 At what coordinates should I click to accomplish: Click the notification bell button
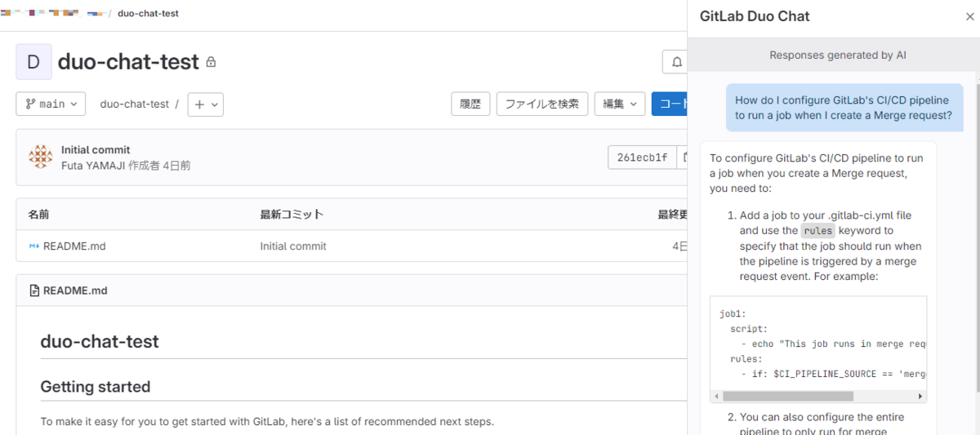click(x=675, y=62)
